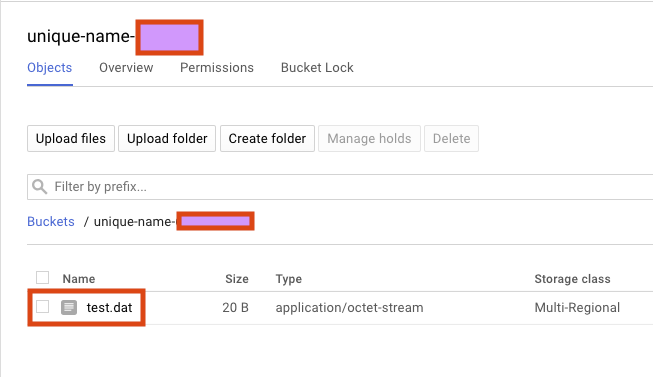Screen dimensions: 653x377
Task: Click the Manage holds button
Action: (x=369, y=138)
